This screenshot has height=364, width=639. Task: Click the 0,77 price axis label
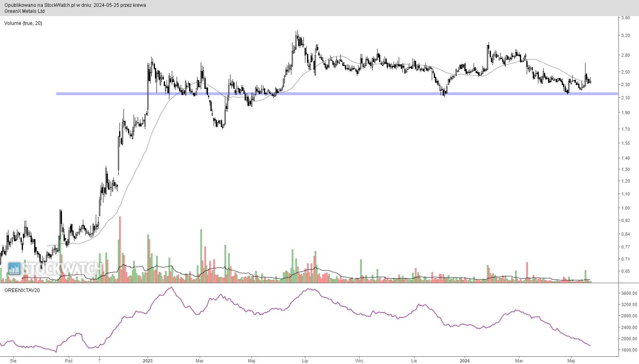pos(625,247)
